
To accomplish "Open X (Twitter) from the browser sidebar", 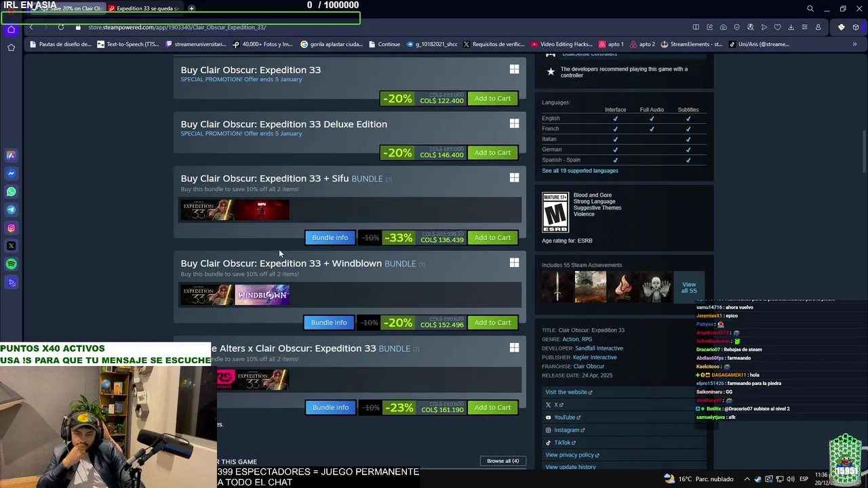I will point(11,246).
